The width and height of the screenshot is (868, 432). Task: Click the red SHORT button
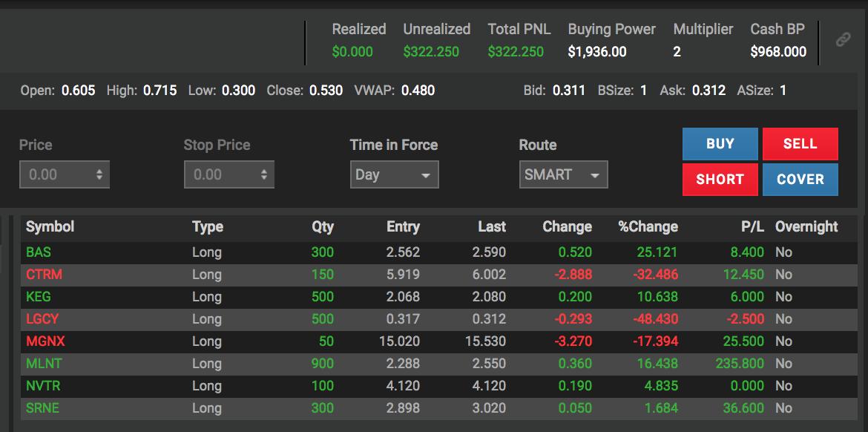pos(720,180)
